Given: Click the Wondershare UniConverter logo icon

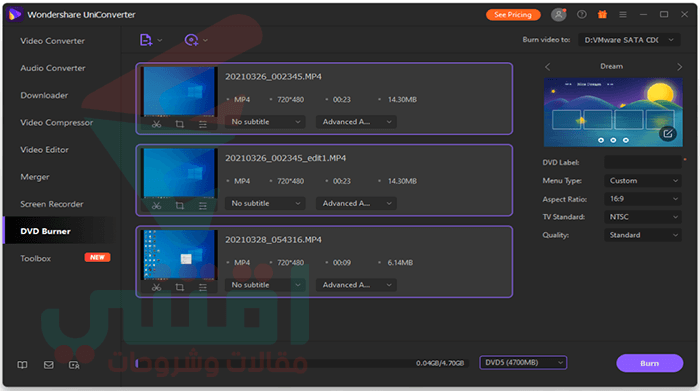Looking at the screenshot, I should click(15, 14).
